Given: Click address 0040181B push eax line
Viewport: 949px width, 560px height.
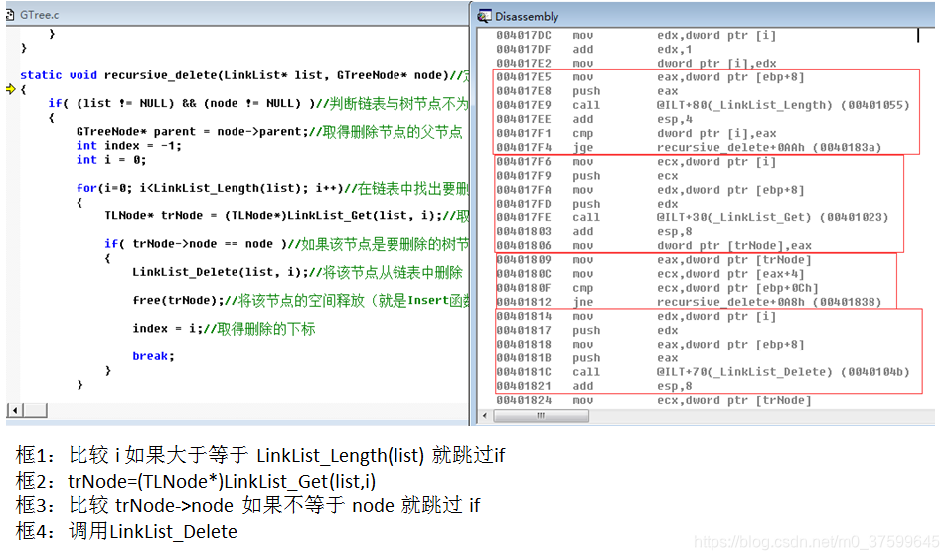Looking at the screenshot, I should (x=587, y=358).
